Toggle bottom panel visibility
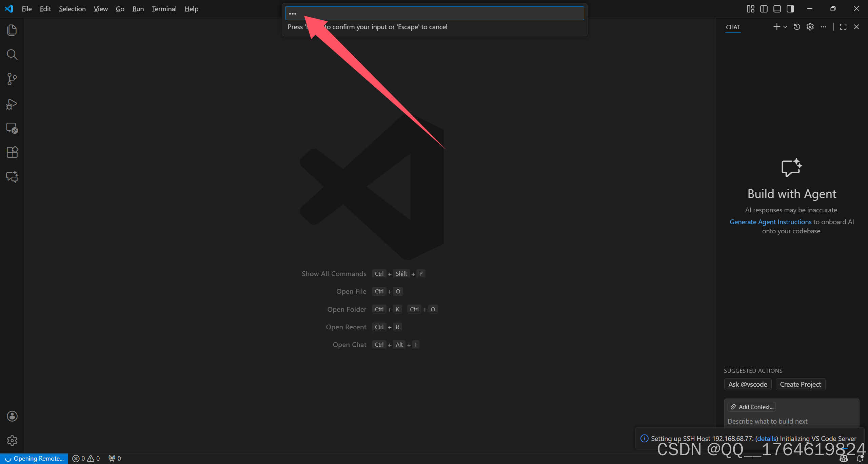868x464 pixels. point(777,9)
